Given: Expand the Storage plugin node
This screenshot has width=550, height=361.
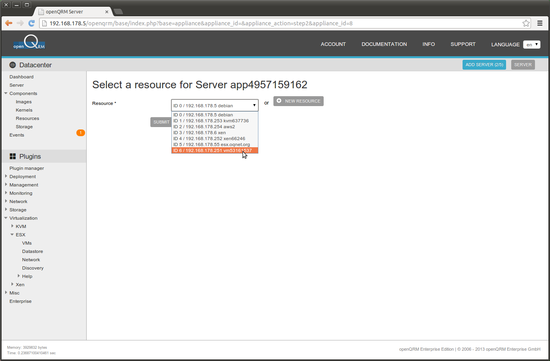Looking at the screenshot, I should coord(6,209).
